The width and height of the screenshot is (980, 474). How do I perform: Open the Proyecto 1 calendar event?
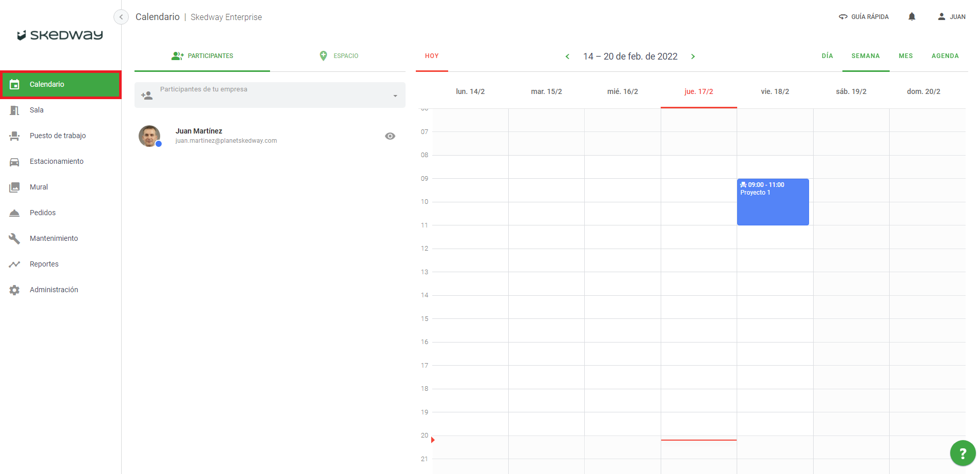click(773, 202)
